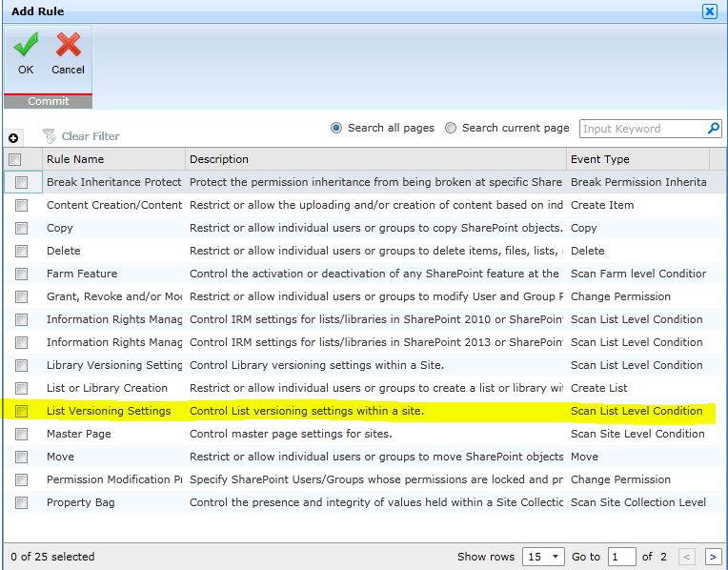Screen dimensions: 728x570
Task: Select the Search current page radio
Action: click(451, 128)
